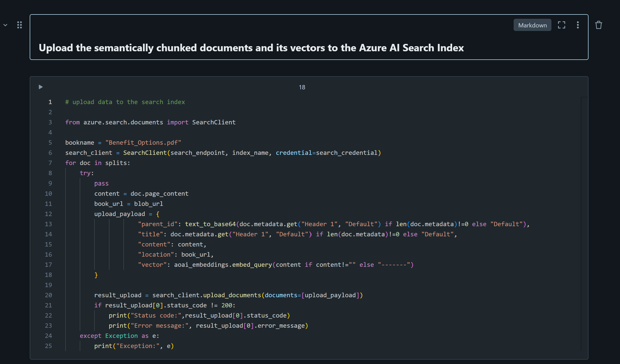Click the "parent_id" key in the payload
620x364 pixels.
tap(157, 224)
